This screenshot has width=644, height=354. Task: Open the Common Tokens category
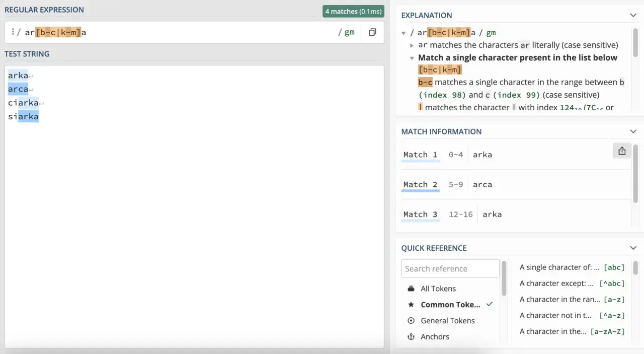(x=450, y=305)
